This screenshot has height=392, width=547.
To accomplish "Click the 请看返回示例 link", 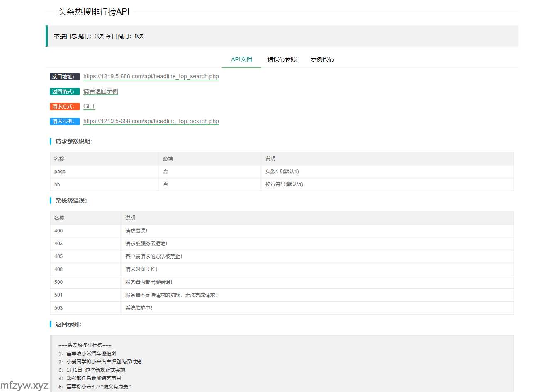I will [x=101, y=91].
